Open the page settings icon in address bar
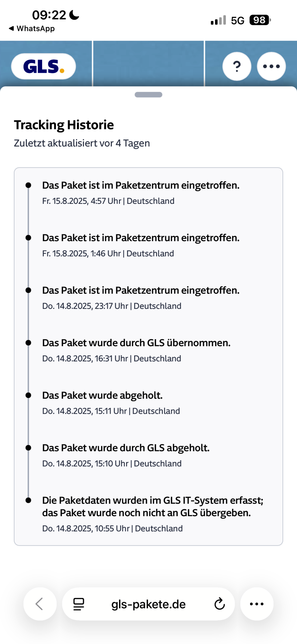297x644 pixels. tap(79, 604)
